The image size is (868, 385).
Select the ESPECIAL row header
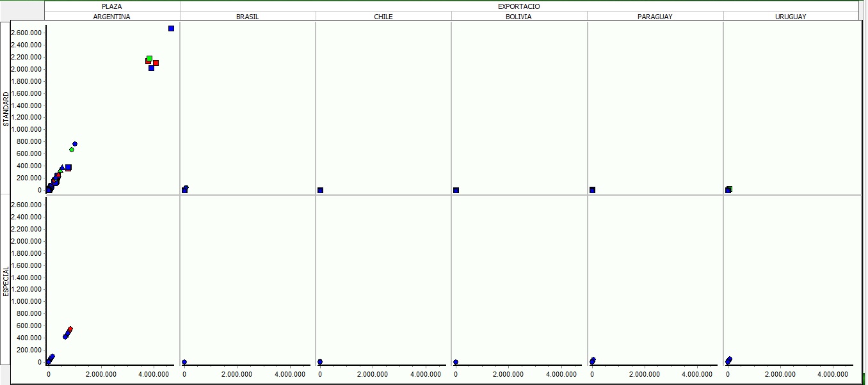coord(6,281)
